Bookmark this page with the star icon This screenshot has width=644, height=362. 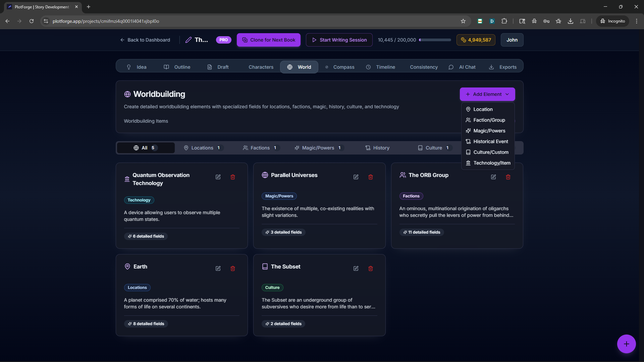pyautogui.click(x=463, y=21)
